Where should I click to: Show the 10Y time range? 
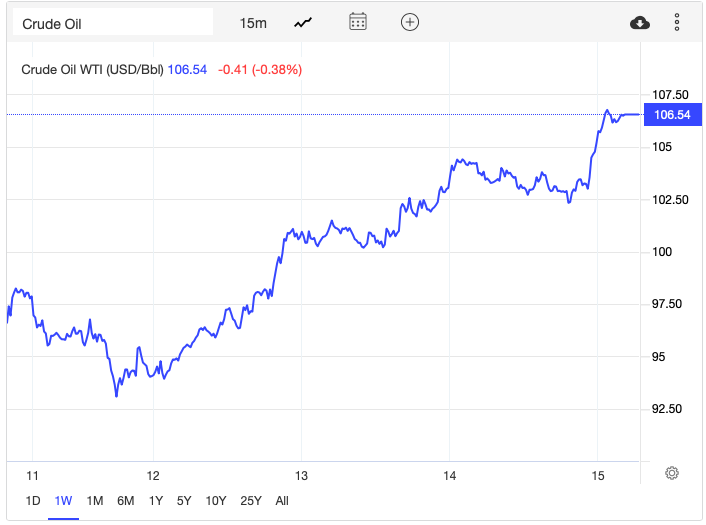click(x=216, y=500)
